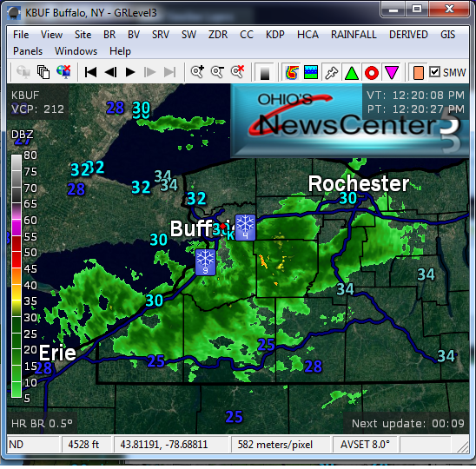Toggle the SMW checkbox
This screenshot has height=469, width=476.
tap(434, 72)
